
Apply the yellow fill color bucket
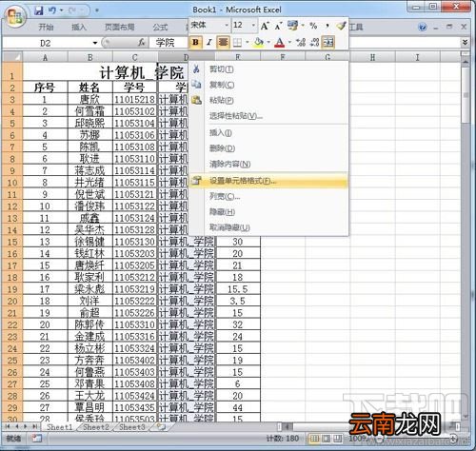pyautogui.click(x=259, y=42)
